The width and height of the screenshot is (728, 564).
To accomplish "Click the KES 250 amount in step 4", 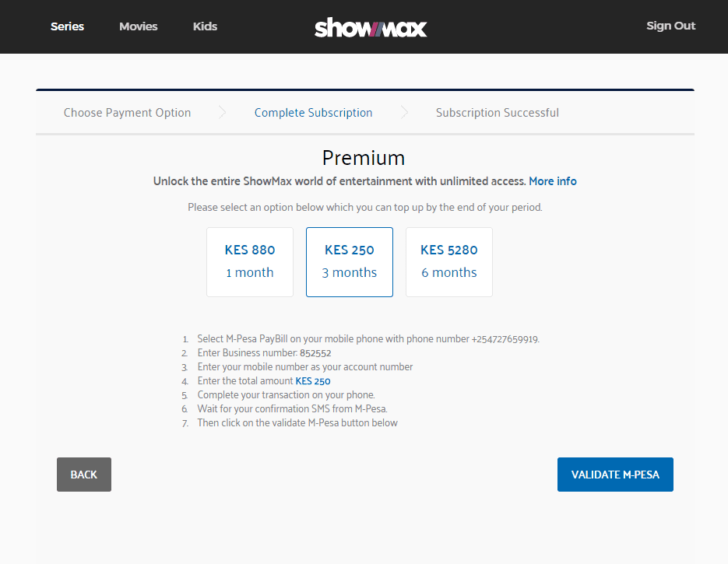I will (x=313, y=381).
